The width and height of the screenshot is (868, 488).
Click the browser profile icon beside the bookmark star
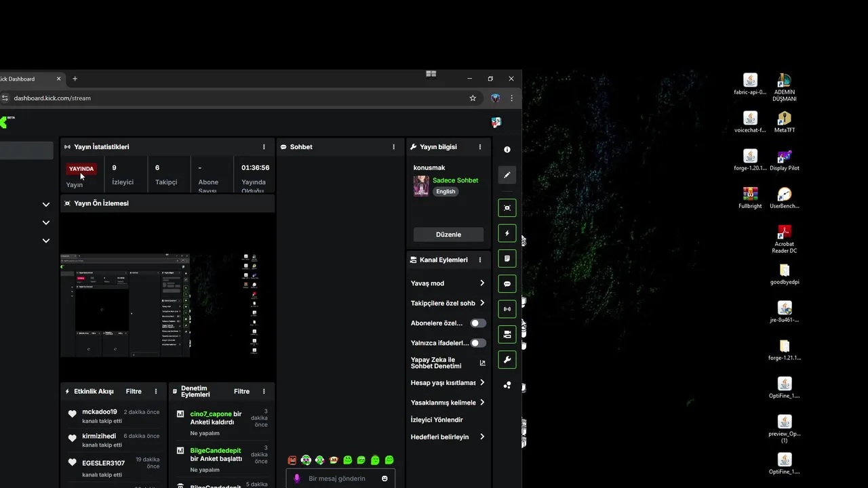coord(496,98)
